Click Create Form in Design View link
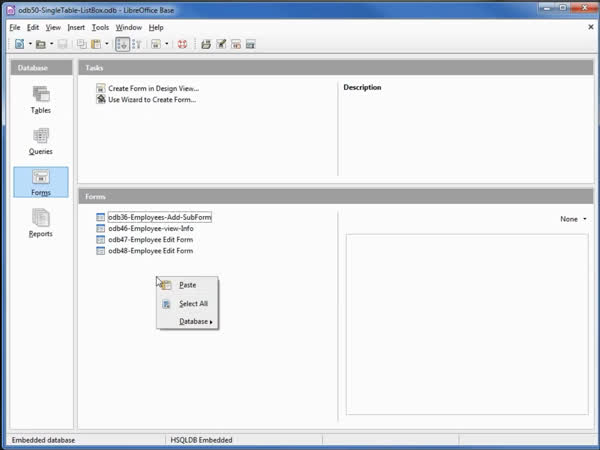 [x=153, y=88]
